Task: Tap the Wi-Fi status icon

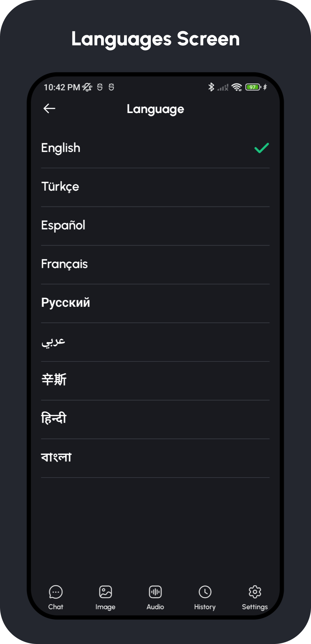Action: coord(237,87)
